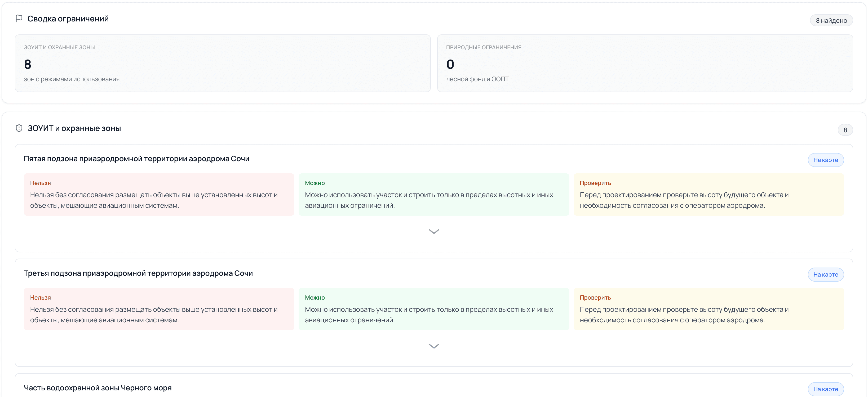
Task: Click the Можно label in Третья подзона card
Action: coord(315,298)
